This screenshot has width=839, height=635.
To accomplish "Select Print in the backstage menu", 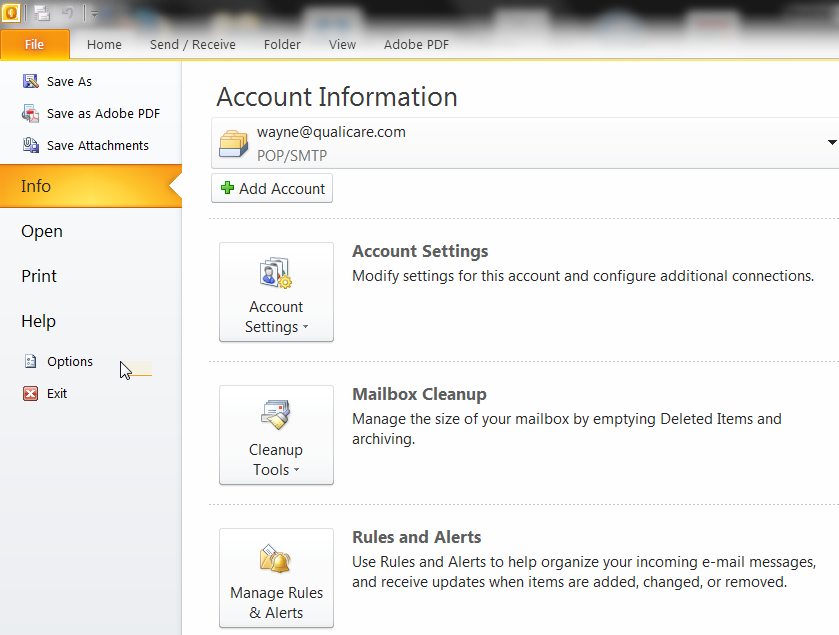I will point(39,276).
